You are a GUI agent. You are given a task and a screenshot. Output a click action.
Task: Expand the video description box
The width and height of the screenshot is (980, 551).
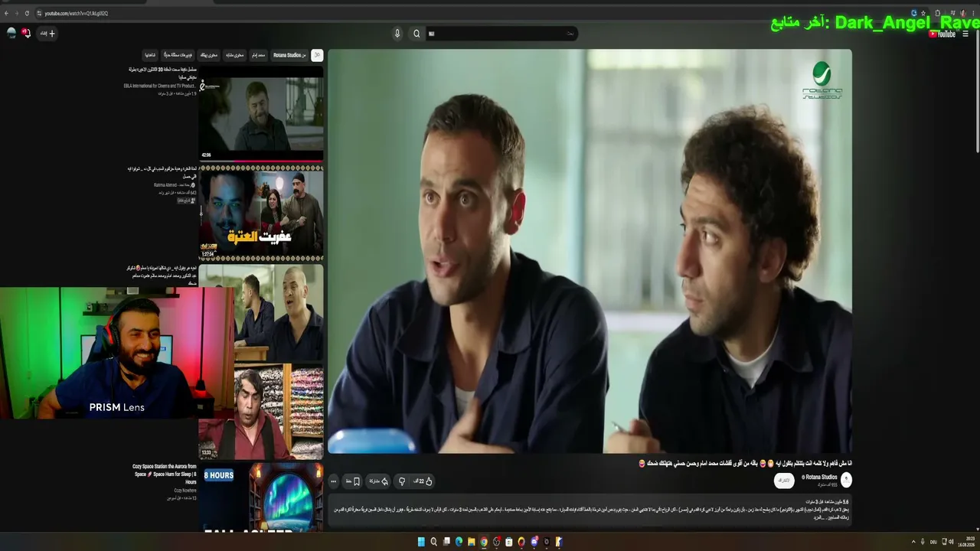(x=590, y=511)
